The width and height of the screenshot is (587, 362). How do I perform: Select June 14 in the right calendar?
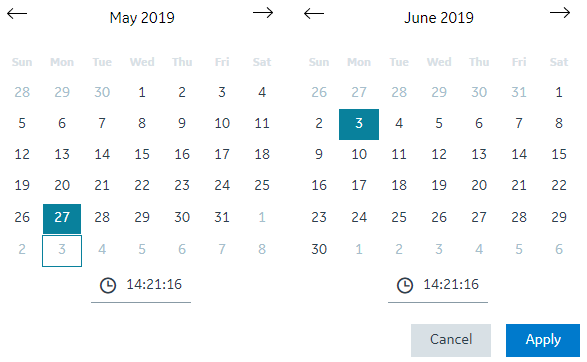[x=519, y=154]
